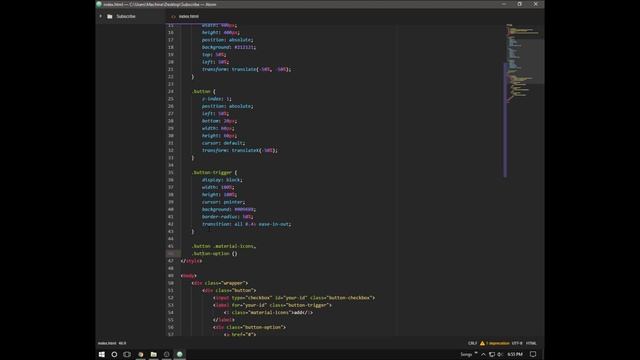Open the volume control in system tray

(x=500, y=354)
